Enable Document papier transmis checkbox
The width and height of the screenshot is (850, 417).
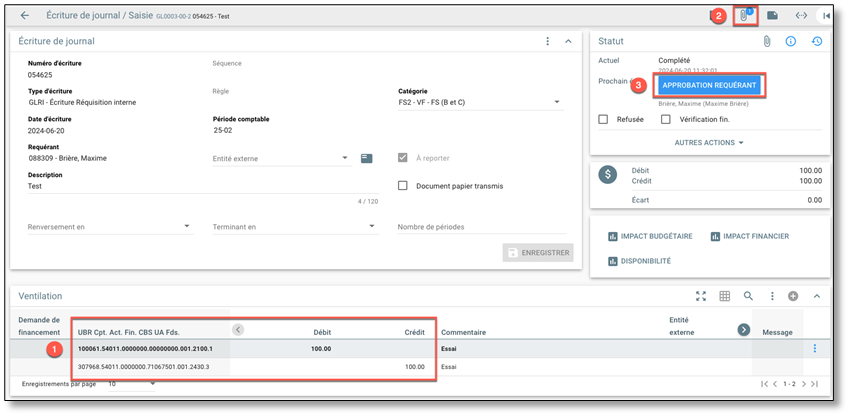click(403, 185)
